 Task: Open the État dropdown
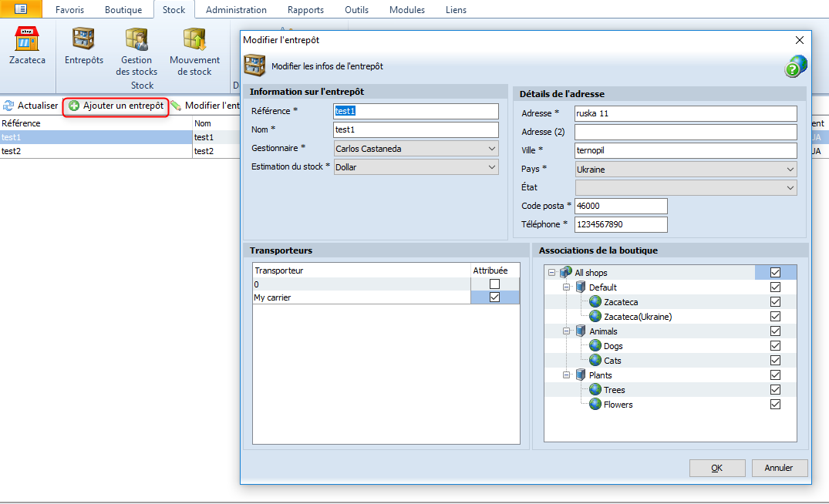686,187
